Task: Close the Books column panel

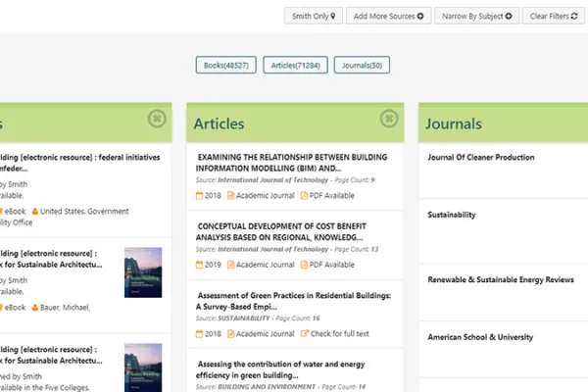Action: [x=157, y=119]
